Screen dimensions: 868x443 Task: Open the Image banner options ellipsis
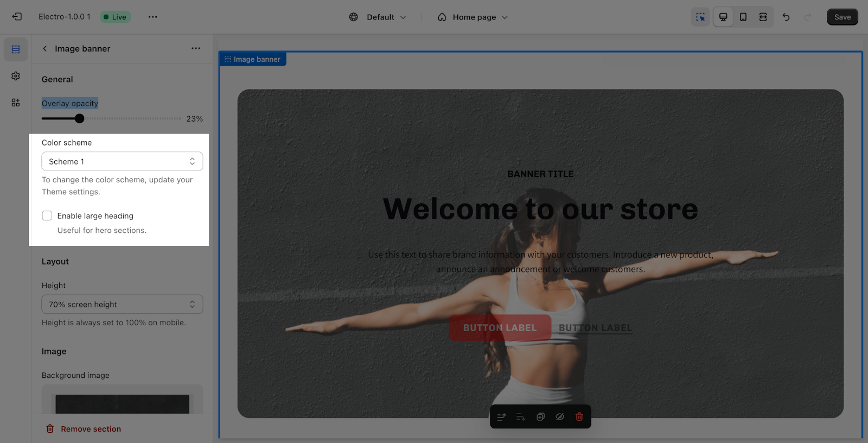coord(196,48)
